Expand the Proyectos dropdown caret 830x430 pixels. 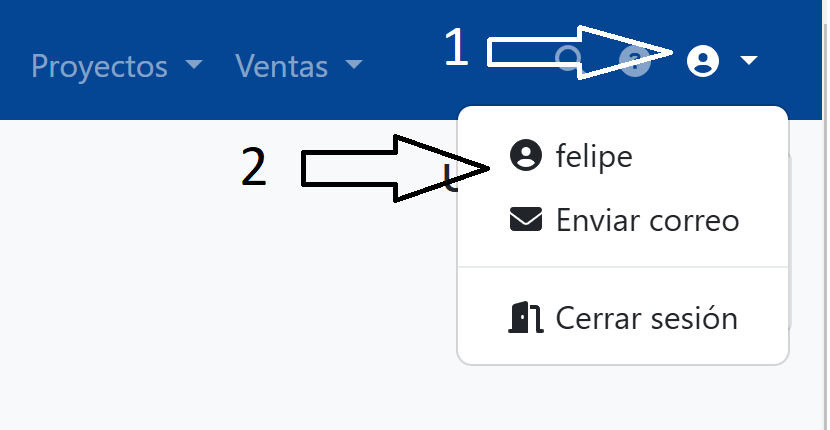pos(194,66)
